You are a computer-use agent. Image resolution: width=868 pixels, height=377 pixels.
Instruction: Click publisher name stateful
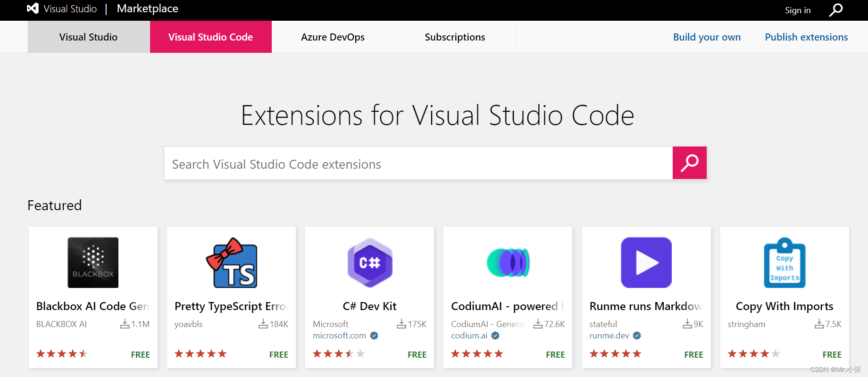point(603,324)
